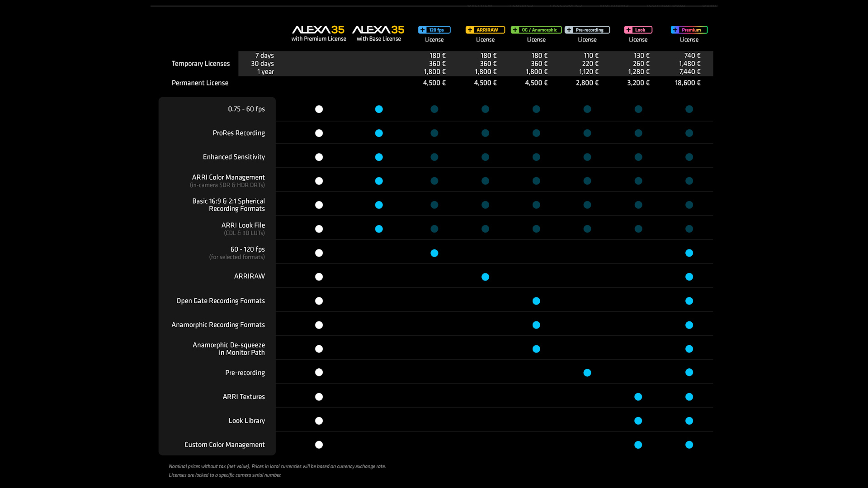Click the 110 € seven-day Pre-recording price
Viewport: 868px width, 488px height.
591,56
